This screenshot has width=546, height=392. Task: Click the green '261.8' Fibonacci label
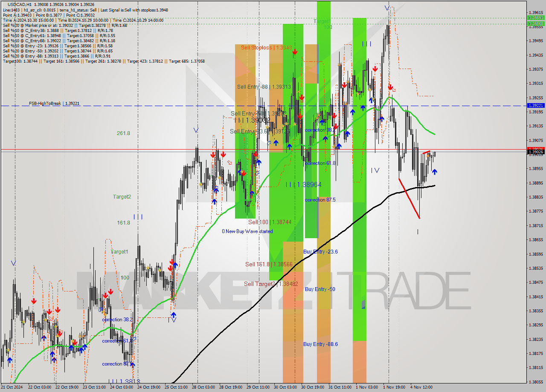coord(123,133)
